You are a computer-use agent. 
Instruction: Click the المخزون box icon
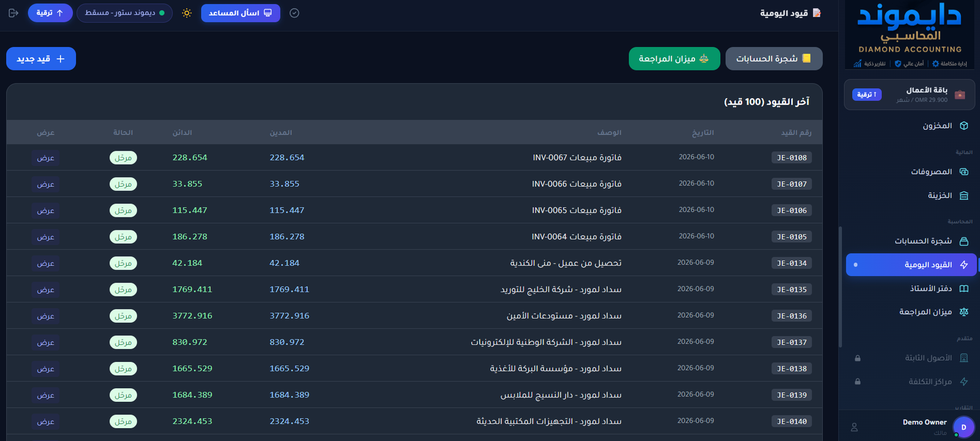pyautogui.click(x=964, y=126)
